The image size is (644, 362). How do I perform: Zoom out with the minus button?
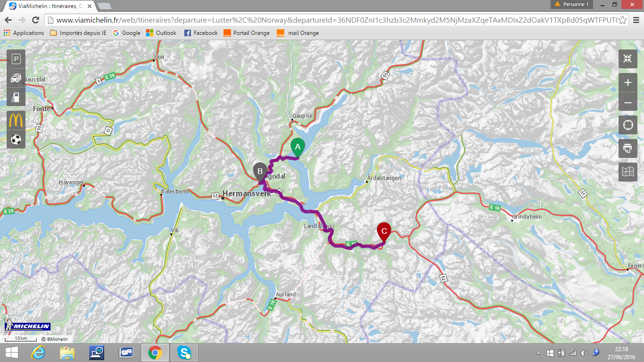(627, 102)
